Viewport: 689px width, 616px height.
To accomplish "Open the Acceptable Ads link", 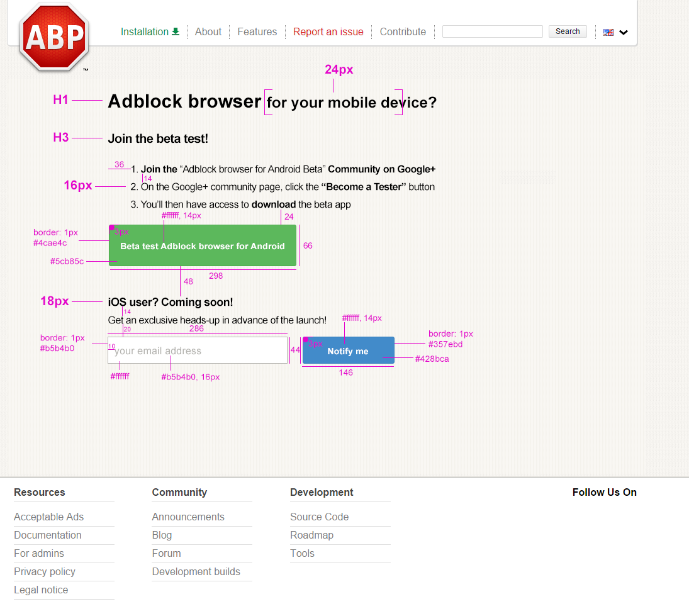I will tap(49, 517).
